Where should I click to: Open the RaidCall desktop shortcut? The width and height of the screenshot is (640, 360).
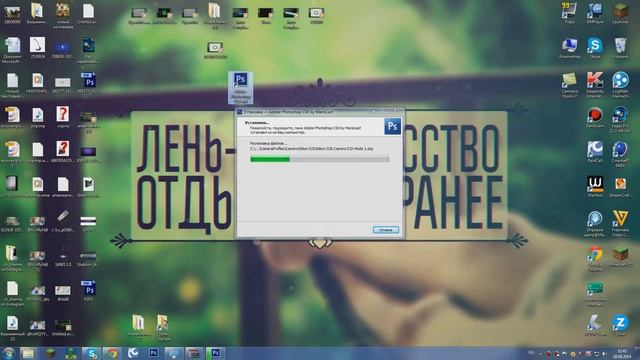tap(595, 152)
